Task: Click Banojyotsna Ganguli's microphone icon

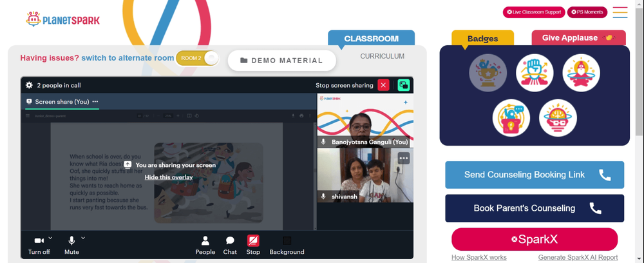Action: [324, 142]
